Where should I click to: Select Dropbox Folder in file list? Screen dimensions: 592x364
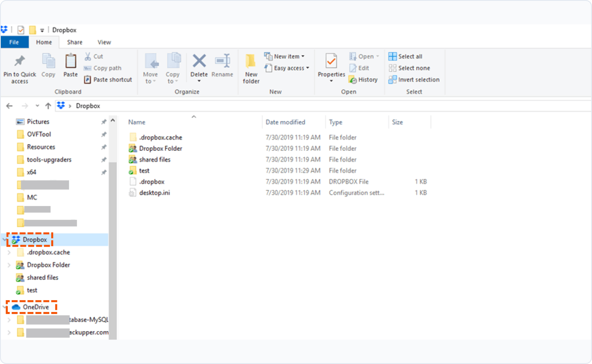[161, 148]
